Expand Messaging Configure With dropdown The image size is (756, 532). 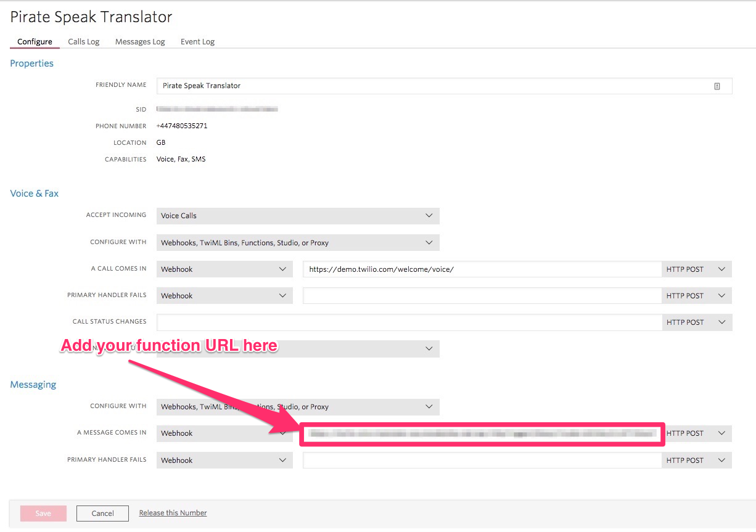(298, 407)
